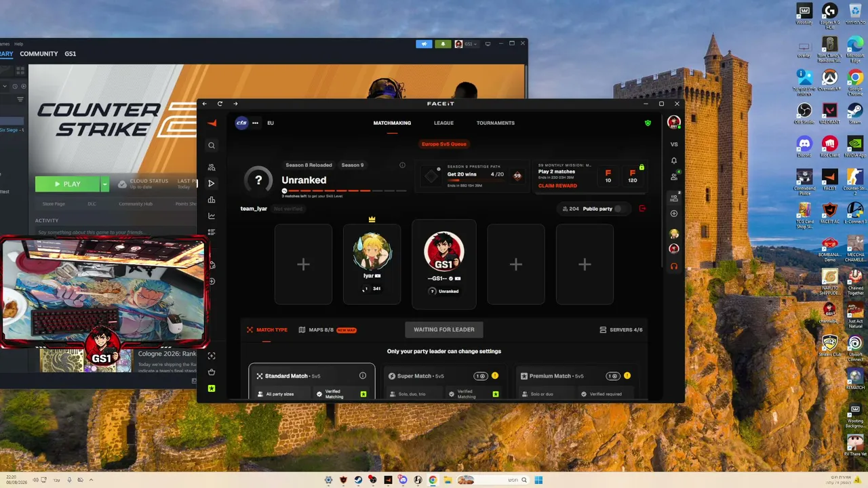Click the Europe 5v5 Queue badge
The height and width of the screenshot is (488, 868).
[x=444, y=144]
